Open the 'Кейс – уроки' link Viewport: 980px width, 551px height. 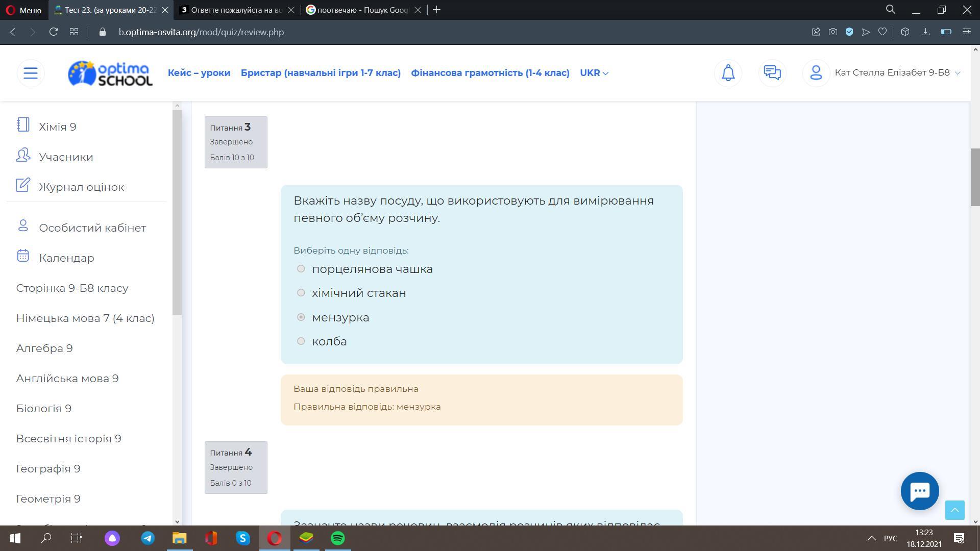click(x=199, y=73)
